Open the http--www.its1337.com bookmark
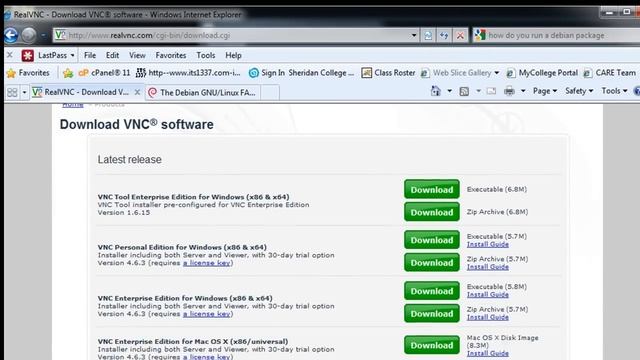This screenshot has height=360, width=640. pos(188,73)
